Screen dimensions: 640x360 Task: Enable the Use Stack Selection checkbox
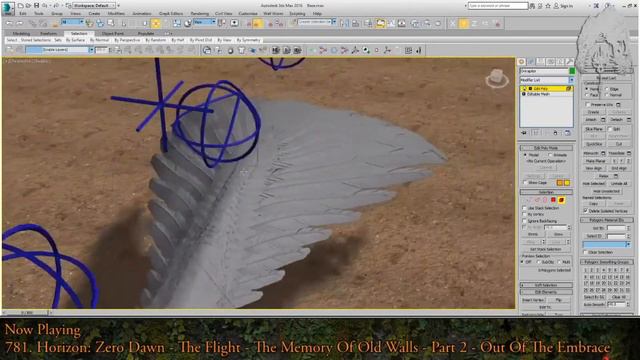pyautogui.click(x=525, y=208)
